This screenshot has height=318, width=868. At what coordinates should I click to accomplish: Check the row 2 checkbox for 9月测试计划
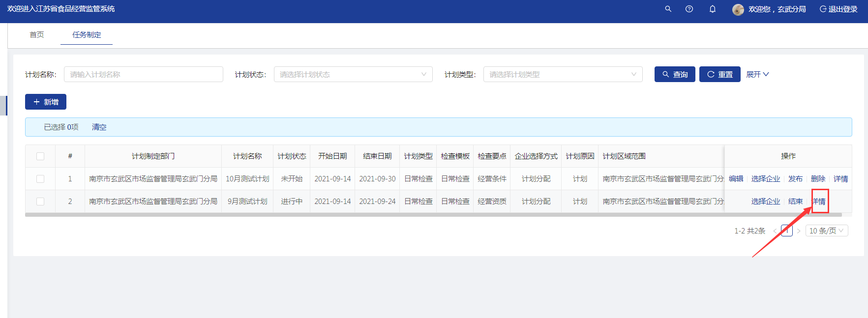pyautogui.click(x=40, y=202)
